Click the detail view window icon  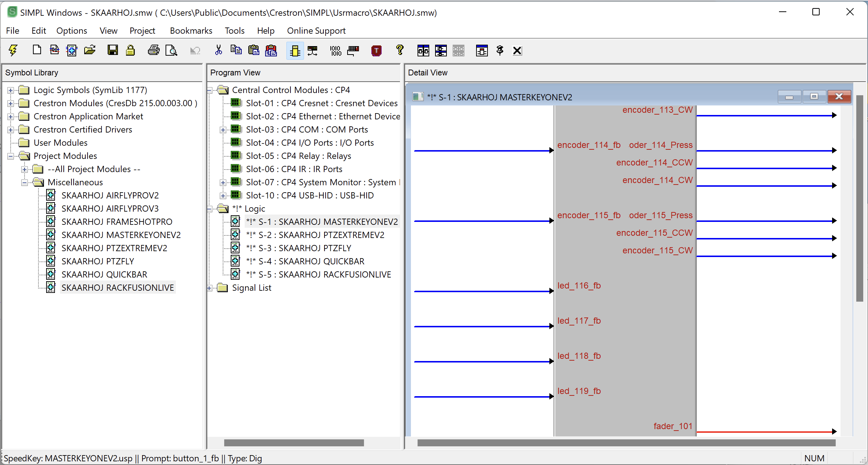point(482,51)
